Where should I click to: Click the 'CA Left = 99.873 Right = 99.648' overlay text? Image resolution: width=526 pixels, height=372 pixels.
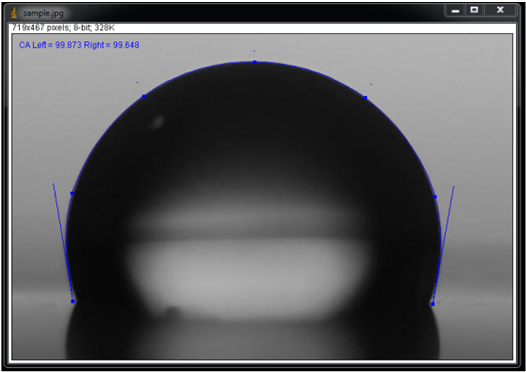[x=79, y=45]
